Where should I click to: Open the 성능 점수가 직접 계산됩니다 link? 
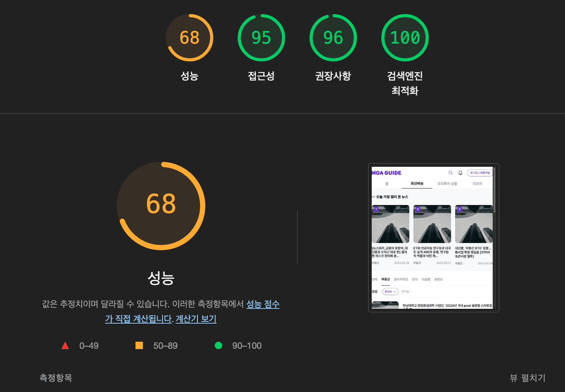click(192, 311)
